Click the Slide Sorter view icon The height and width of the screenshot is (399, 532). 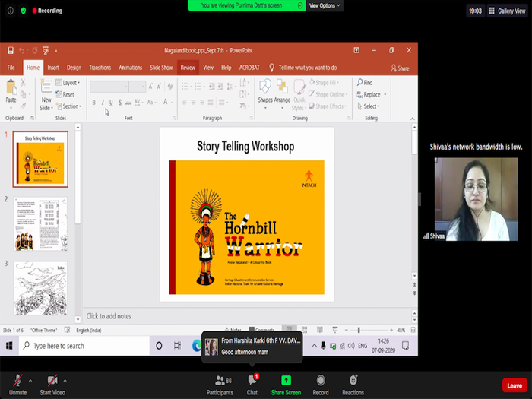point(304,329)
